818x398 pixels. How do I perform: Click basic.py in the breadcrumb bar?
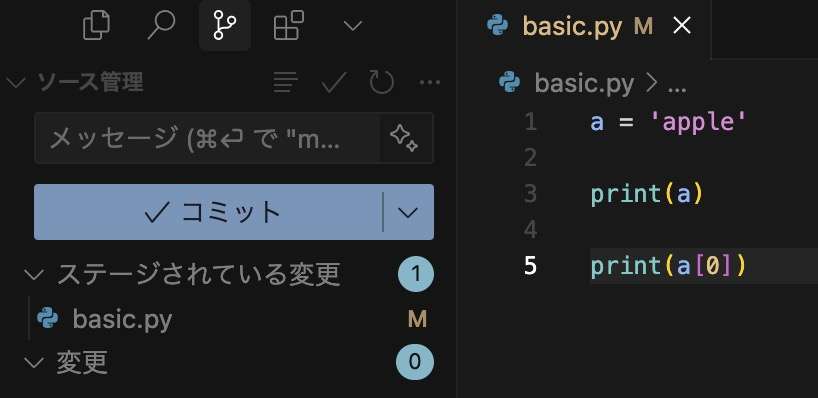(584, 82)
